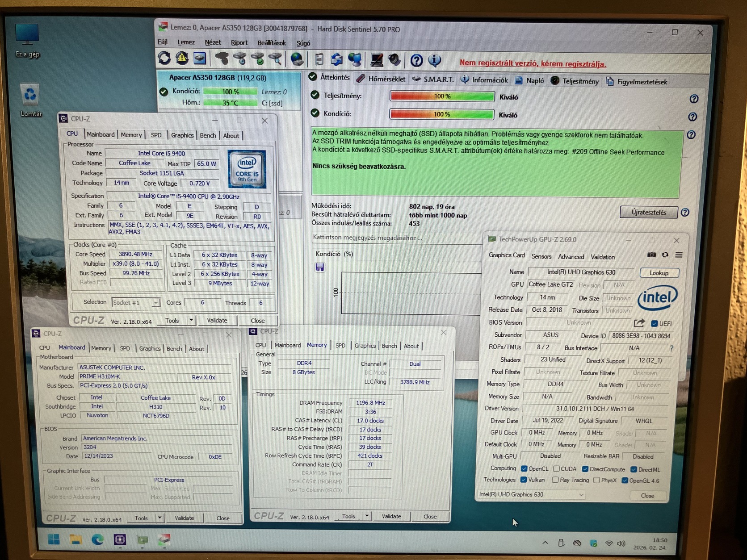This screenshot has height=560, width=747.
Task: Open the GPU-Z hamburger menu
Action: point(679,255)
